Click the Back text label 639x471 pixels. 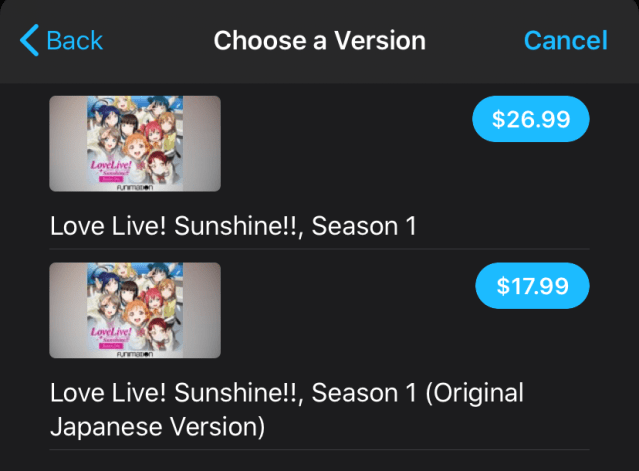pos(74,41)
